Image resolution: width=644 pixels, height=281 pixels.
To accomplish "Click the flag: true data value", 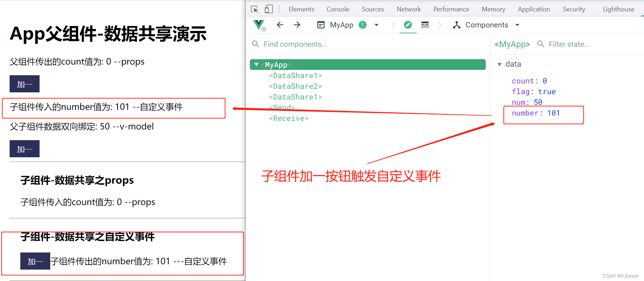I will [x=534, y=92].
